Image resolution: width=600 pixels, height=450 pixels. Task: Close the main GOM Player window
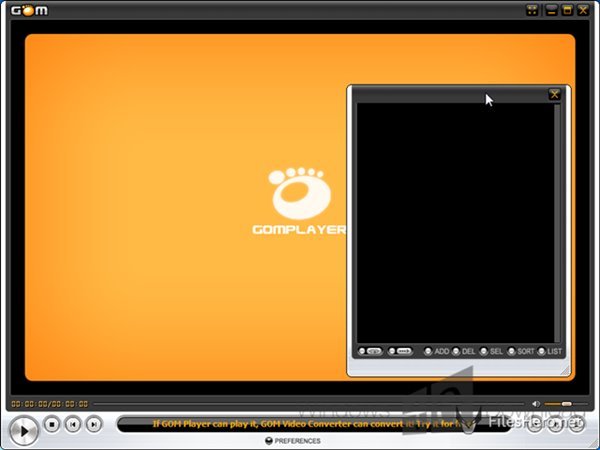point(583,10)
